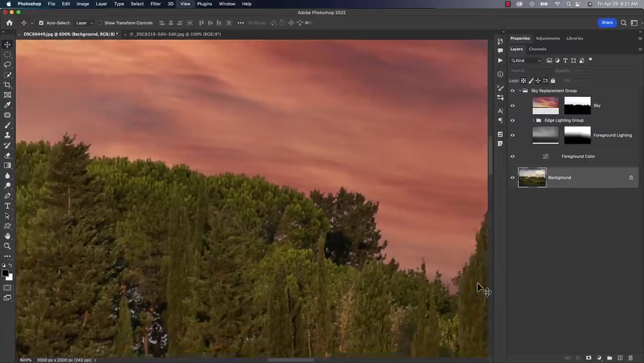Select the Frame tool
The height and width of the screenshot is (363, 644).
pos(8,95)
